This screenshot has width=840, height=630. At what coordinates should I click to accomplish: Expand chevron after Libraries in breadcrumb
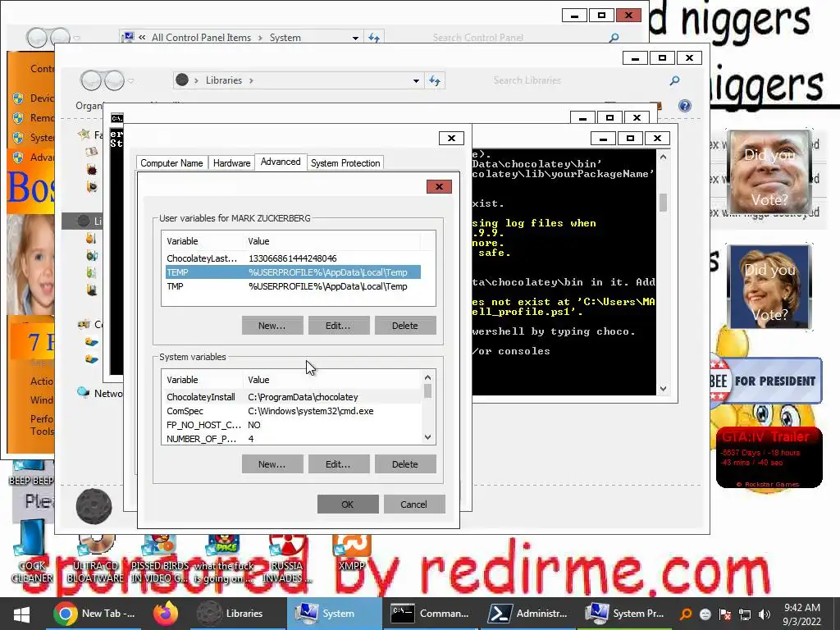[x=251, y=80]
